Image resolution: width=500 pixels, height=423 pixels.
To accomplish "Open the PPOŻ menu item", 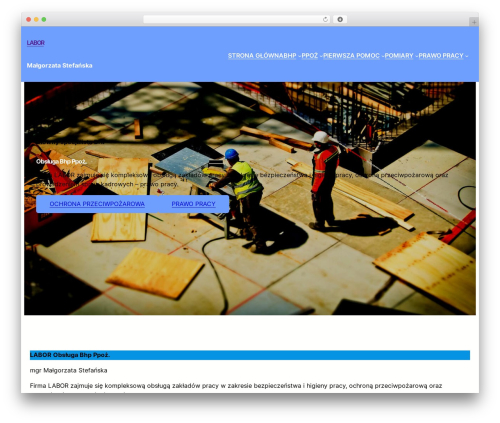I will pos(310,56).
